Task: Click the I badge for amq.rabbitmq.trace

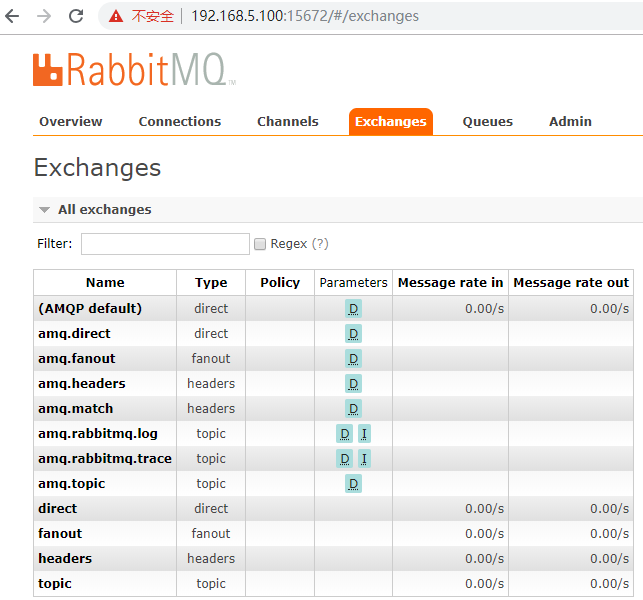Action: pyautogui.click(x=364, y=459)
